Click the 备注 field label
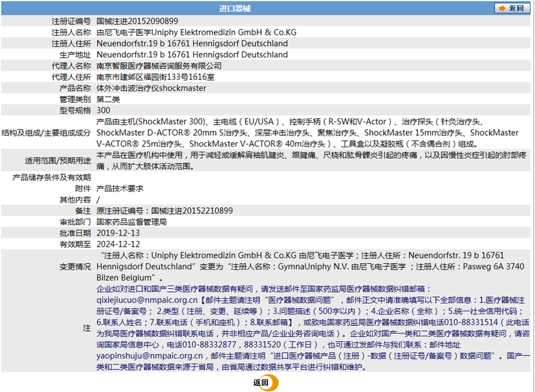 (x=83, y=211)
